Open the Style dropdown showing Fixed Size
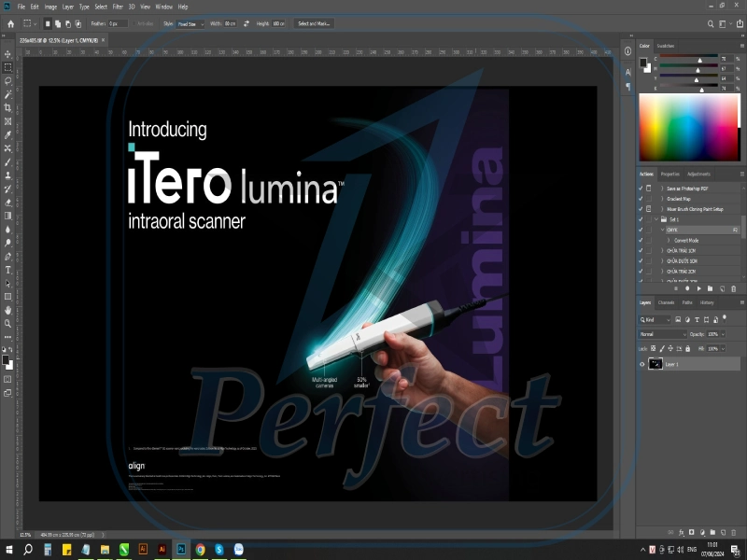Image resolution: width=747 pixels, height=560 pixels. tap(190, 24)
